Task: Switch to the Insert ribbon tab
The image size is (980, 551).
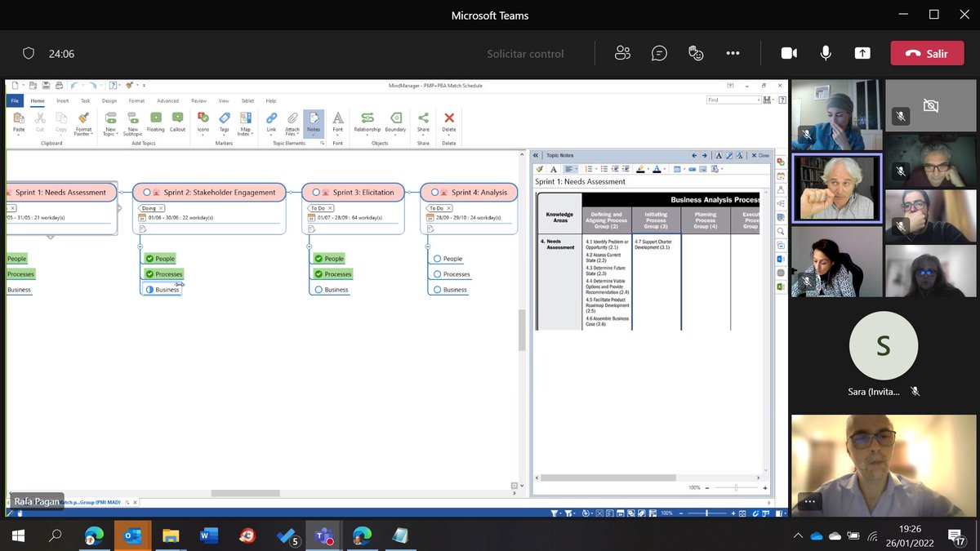Action: coord(62,100)
